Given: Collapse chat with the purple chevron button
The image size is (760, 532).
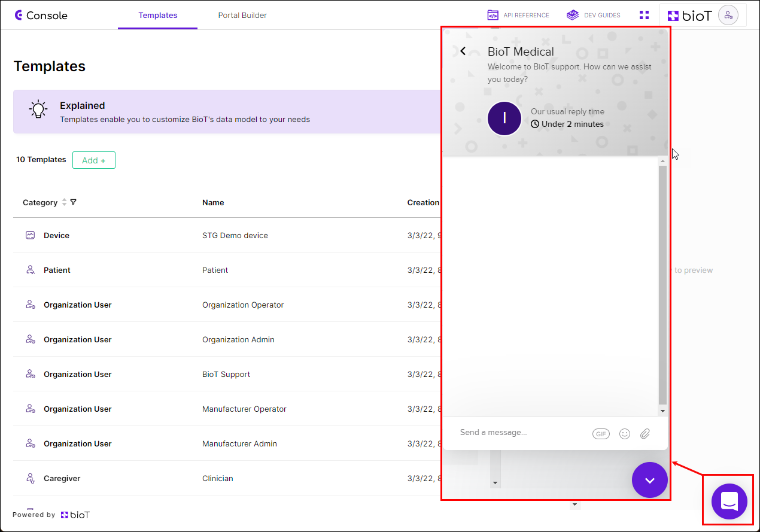Looking at the screenshot, I should coord(650,480).
